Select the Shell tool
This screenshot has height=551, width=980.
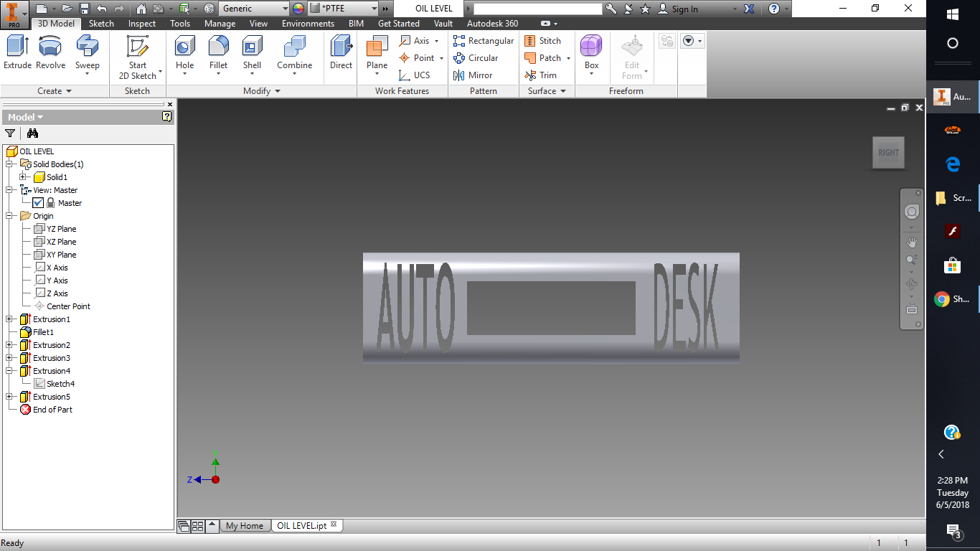(x=252, y=53)
